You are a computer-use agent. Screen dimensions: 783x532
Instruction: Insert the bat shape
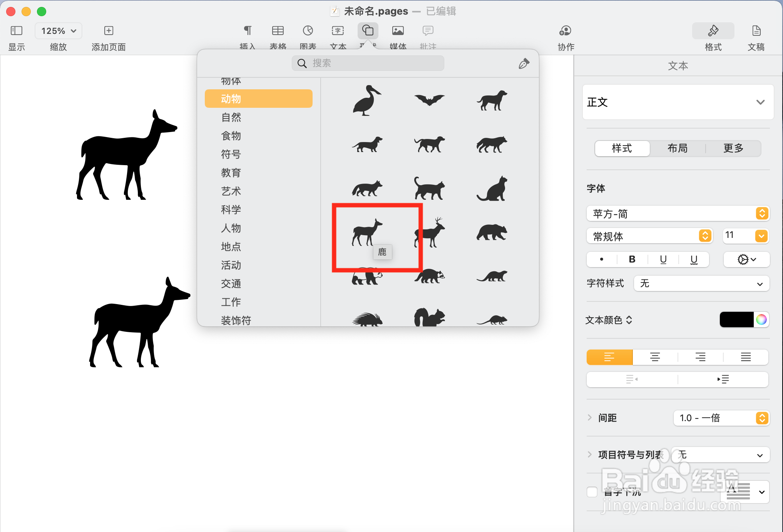[429, 100]
